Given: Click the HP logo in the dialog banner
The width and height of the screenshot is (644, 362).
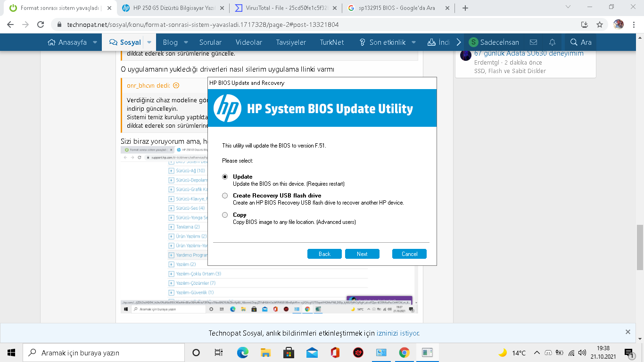Looking at the screenshot, I should coord(227,108).
